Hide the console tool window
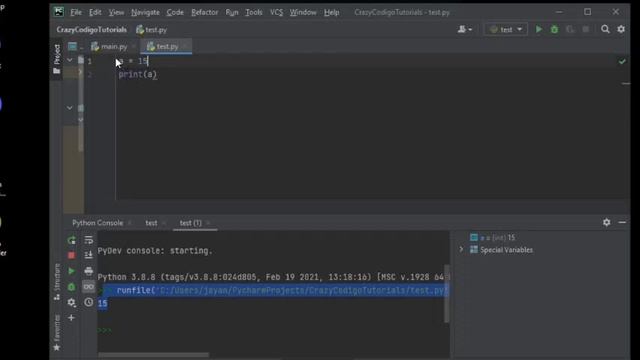Screen dimensions: 640x360 622,222
